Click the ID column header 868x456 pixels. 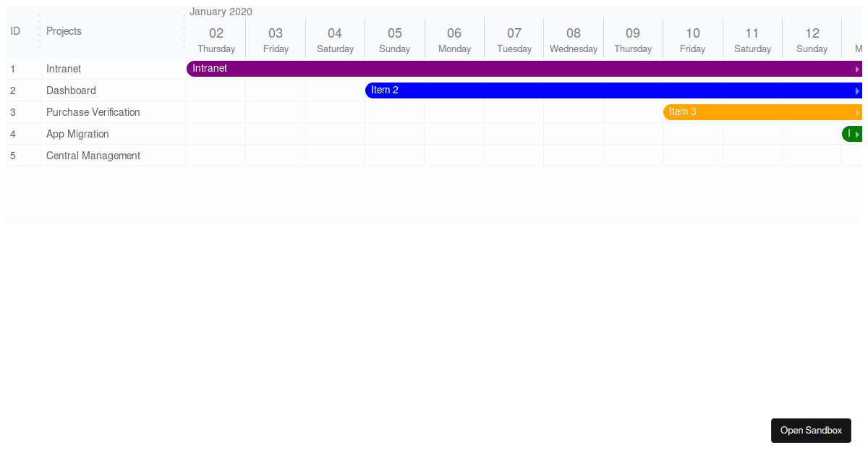[x=15, y=31]
